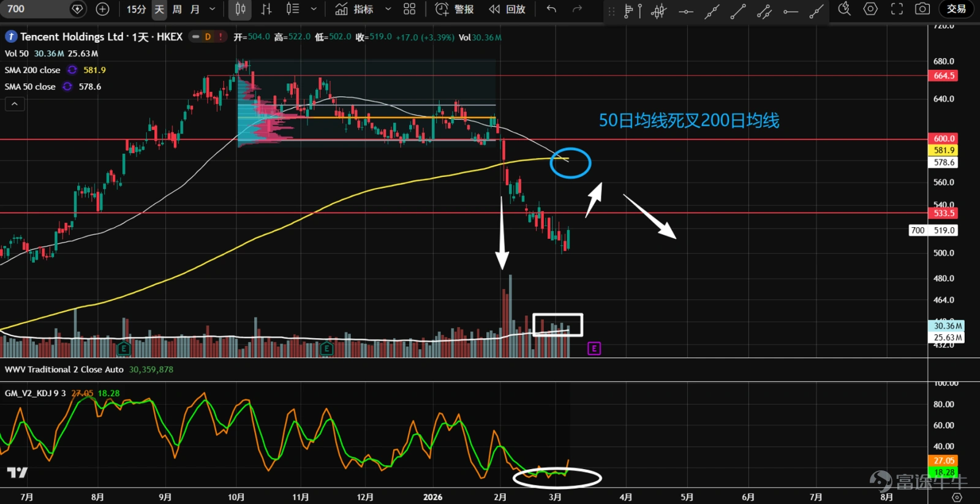Select the volume profile drawing tool
This screenshot has width=980, height=504.
pos(632,11)
